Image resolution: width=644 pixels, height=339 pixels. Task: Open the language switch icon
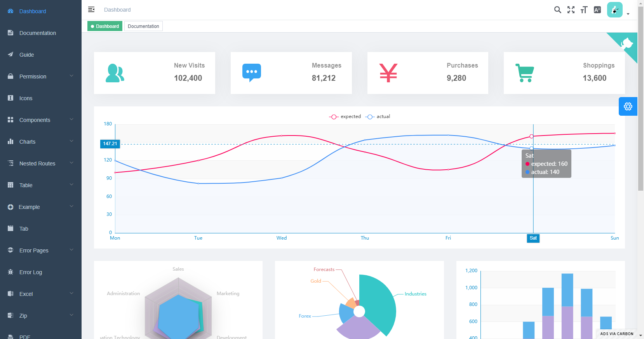coord(597,10)
